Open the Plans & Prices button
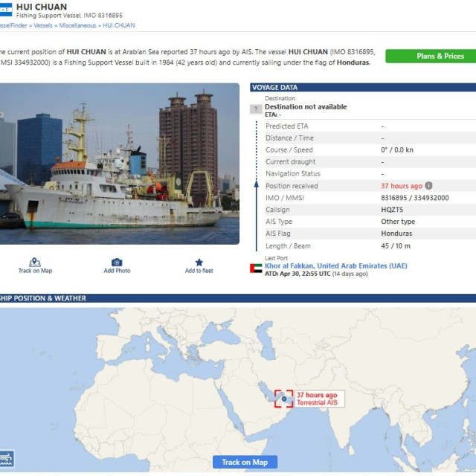The height and width of the screenshot is (476, 476). [x=431, y=57]
